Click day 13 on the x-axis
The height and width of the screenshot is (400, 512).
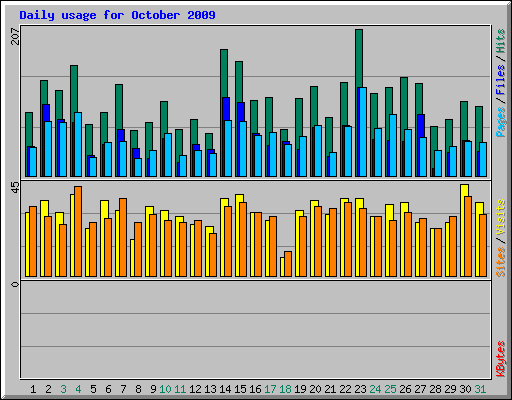point(210,389)
